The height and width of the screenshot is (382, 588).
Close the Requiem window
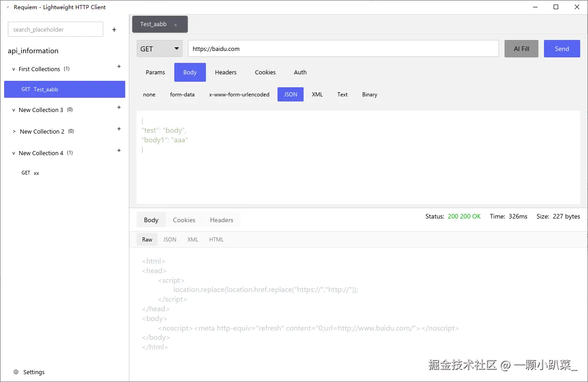pos(577,7)
